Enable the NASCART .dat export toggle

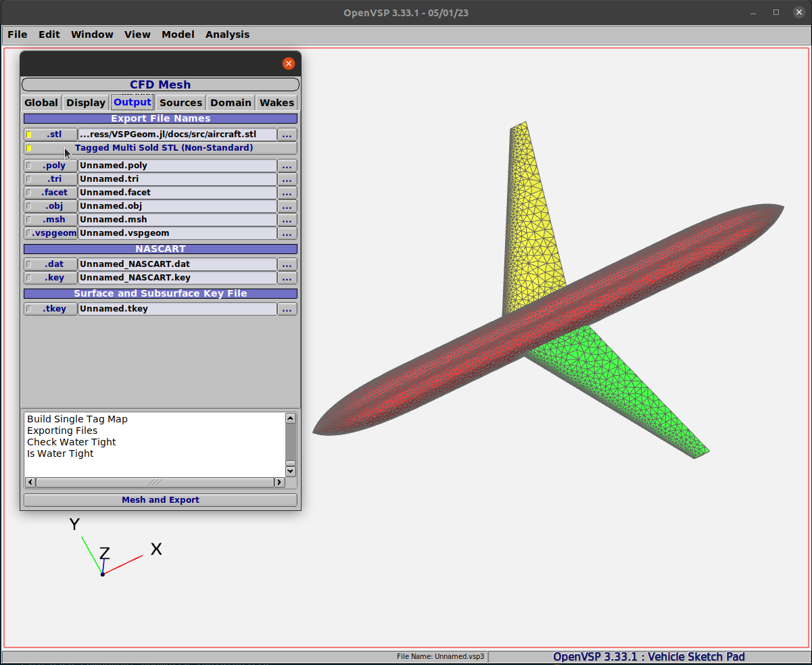click(51, 264)
